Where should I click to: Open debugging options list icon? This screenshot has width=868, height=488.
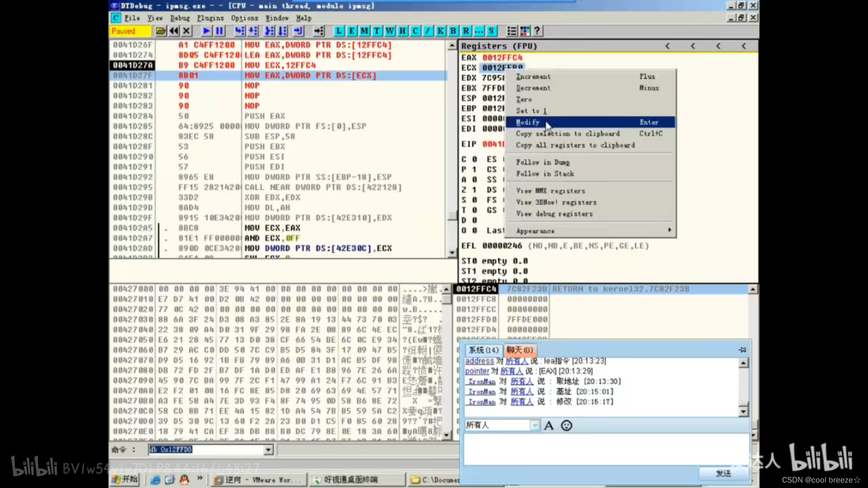coord(512,31)
